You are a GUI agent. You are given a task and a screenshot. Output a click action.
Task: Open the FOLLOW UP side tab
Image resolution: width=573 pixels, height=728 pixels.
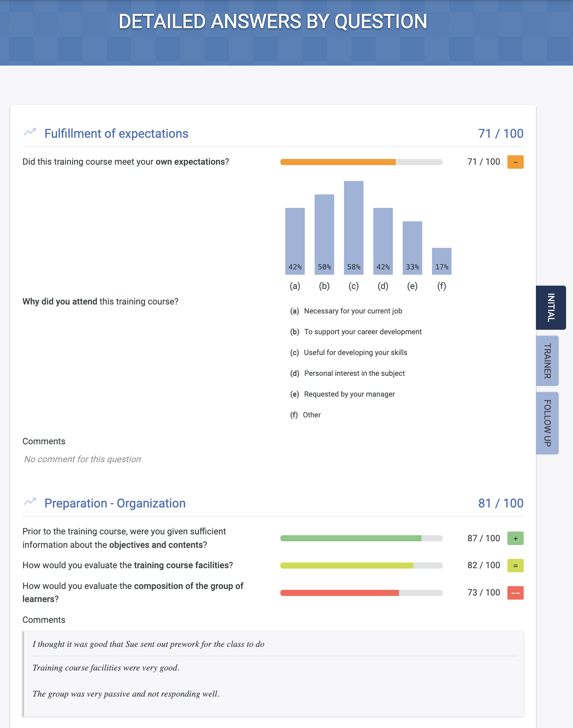pyautogui.click(x=547, y=423)
